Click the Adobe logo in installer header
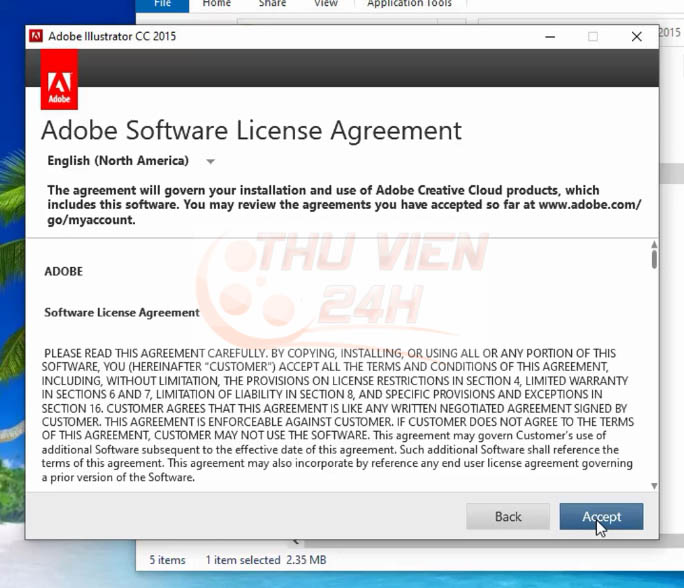The image size is (684, 588). coord(59,80)
